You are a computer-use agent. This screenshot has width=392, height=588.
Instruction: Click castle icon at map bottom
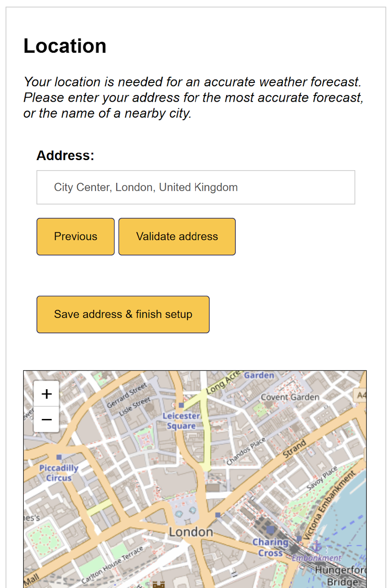(x=158, y=584)
